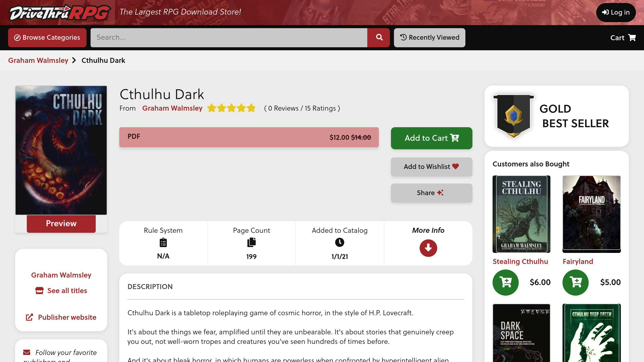
Task: Open Graham Walmsley sidebar link
Action: click(61, 275)
